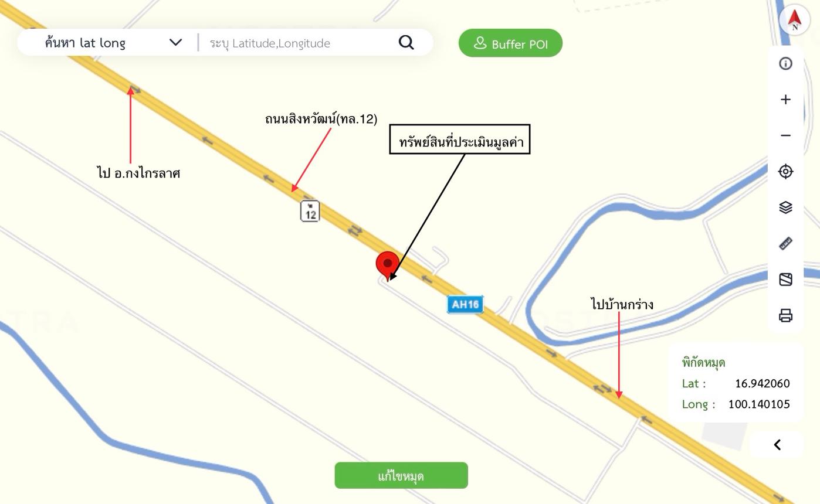The image size is (820, 504).
Task: Click the AH16 highway shield
Action: (x=465, y=304)
